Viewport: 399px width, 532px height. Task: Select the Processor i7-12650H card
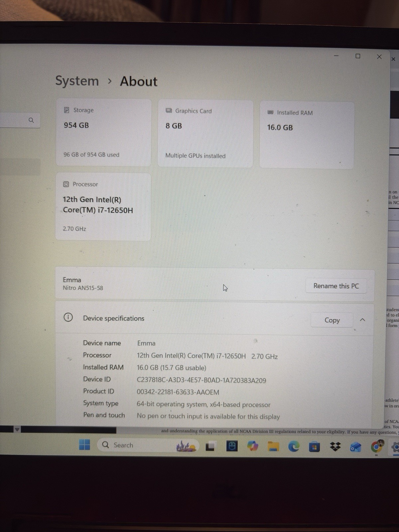click(103, 206)
